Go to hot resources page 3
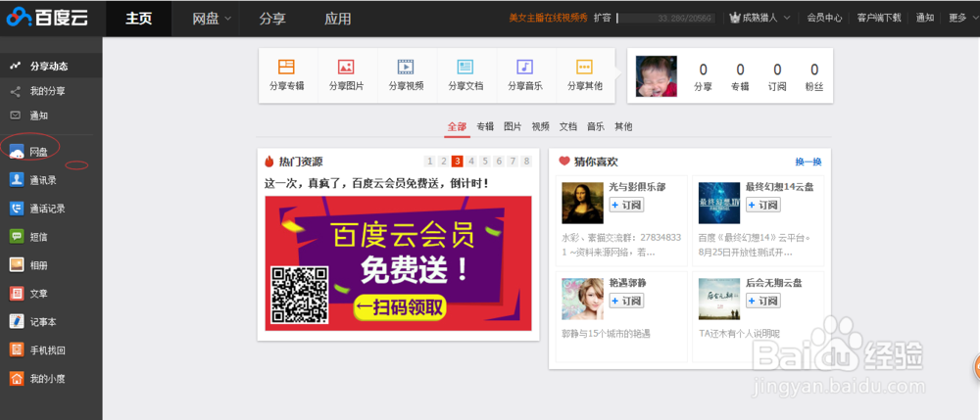This screenshot has height=420, width=980. point(457,162)
